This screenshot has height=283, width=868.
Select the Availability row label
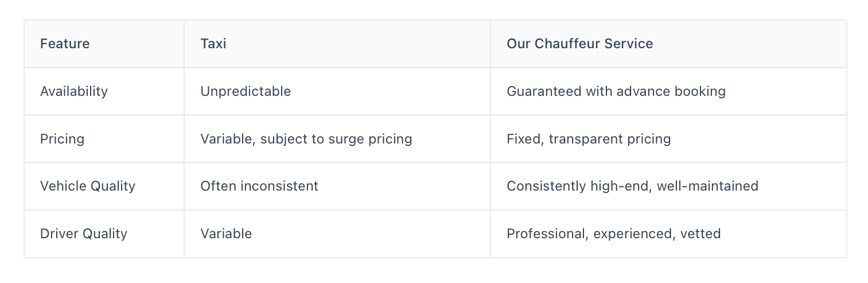point(74,91)
